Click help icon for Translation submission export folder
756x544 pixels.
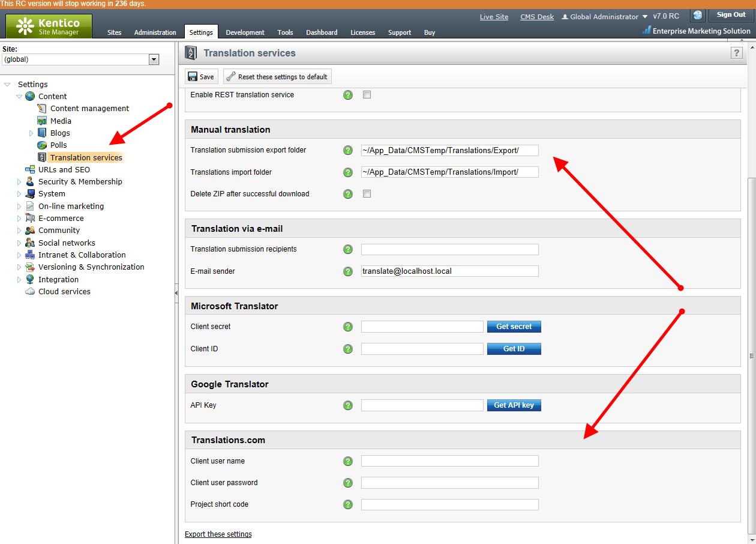coord(348,150)
